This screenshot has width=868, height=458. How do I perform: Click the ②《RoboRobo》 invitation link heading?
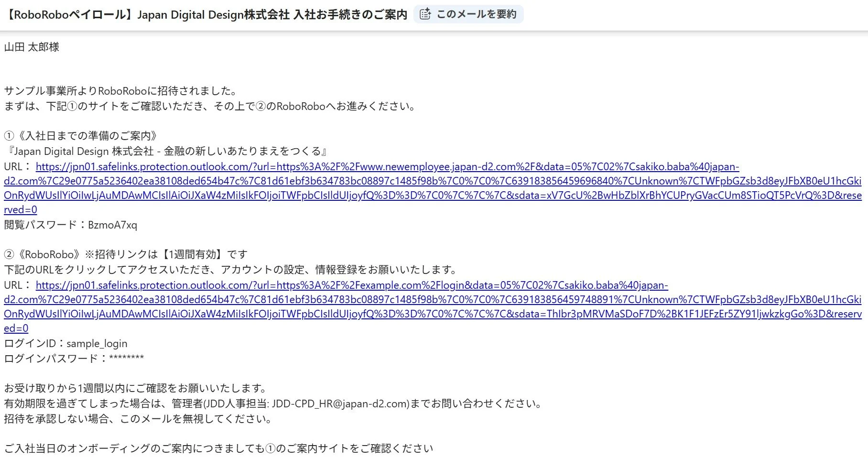(126, 254)
